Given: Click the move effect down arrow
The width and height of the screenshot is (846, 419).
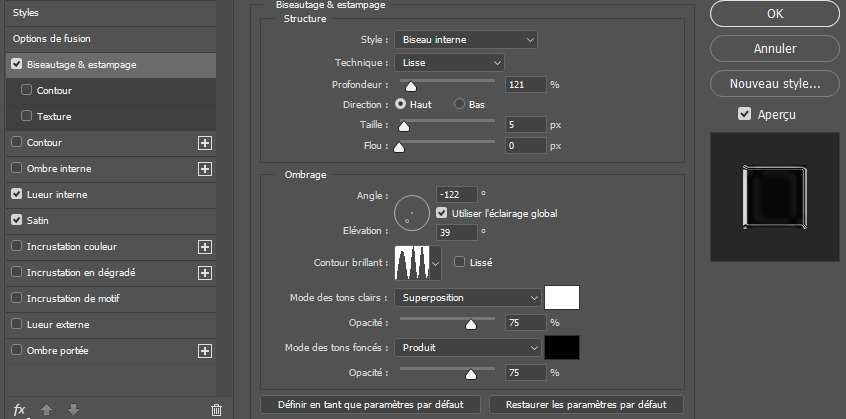Looking at the screenshot, I should [x=73, y=409].
